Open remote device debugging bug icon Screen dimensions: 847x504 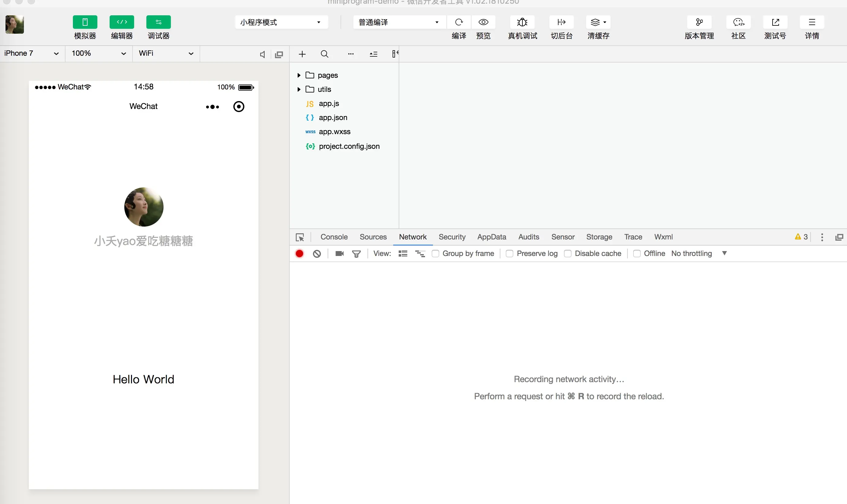[522, 22]
